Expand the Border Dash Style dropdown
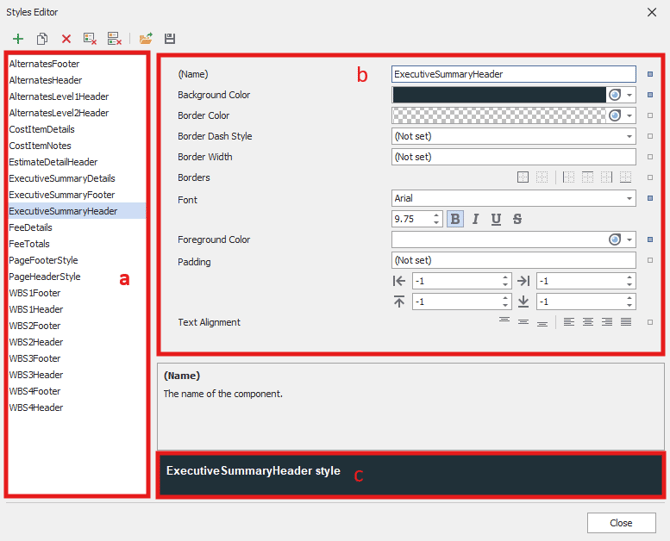 click(x=629, y=136)
